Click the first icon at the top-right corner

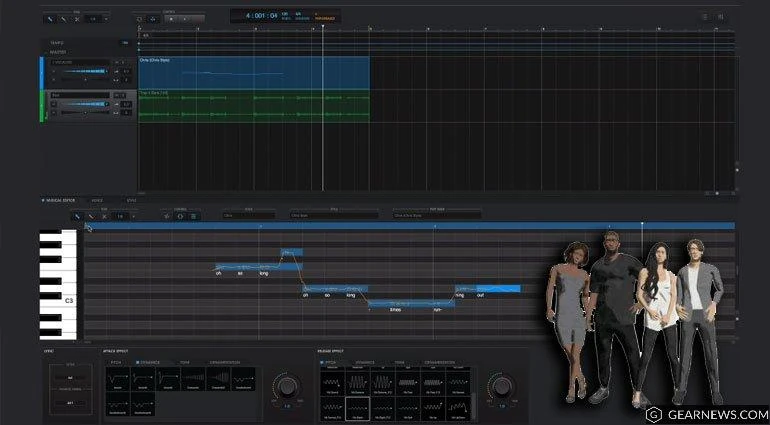point(706,17)
